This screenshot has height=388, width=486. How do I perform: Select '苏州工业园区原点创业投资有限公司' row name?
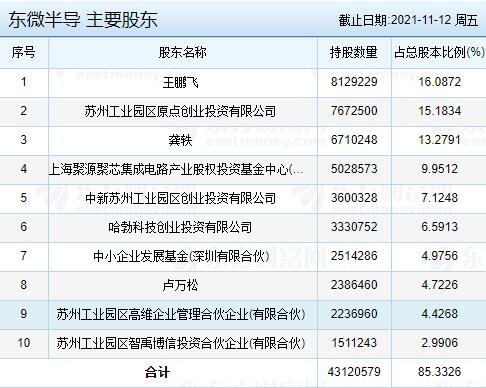click(180, 111)
